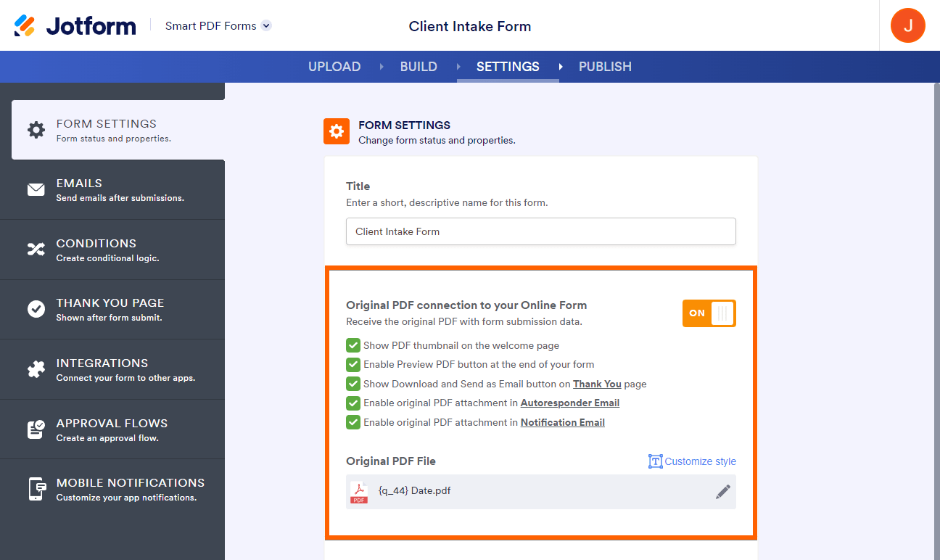Turn off Original PDF connection toggle

pyautogui.click(x=709, y=313)
